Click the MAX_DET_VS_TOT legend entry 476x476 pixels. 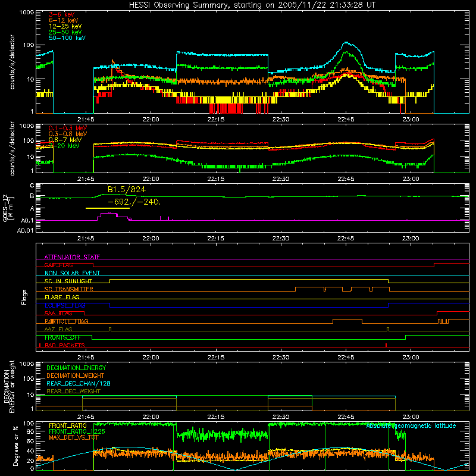click(x=72, y=437)
